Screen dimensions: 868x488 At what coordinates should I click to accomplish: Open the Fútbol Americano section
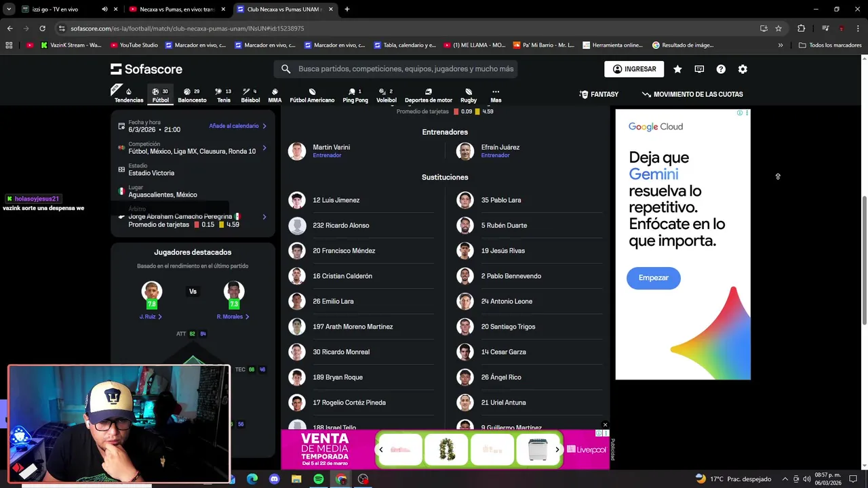[312, 95]
